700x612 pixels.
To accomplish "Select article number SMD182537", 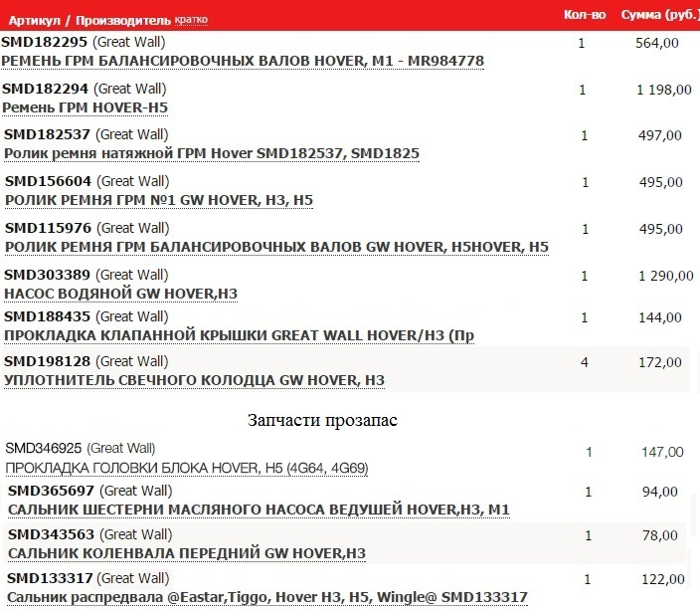I will click(x=47, y=134).
